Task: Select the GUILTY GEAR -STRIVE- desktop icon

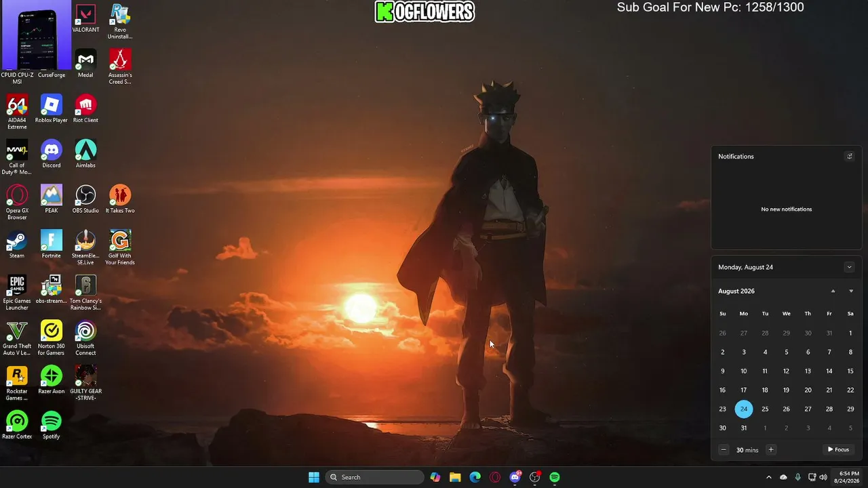Action: pyautogui.click(x=85, y=384)
